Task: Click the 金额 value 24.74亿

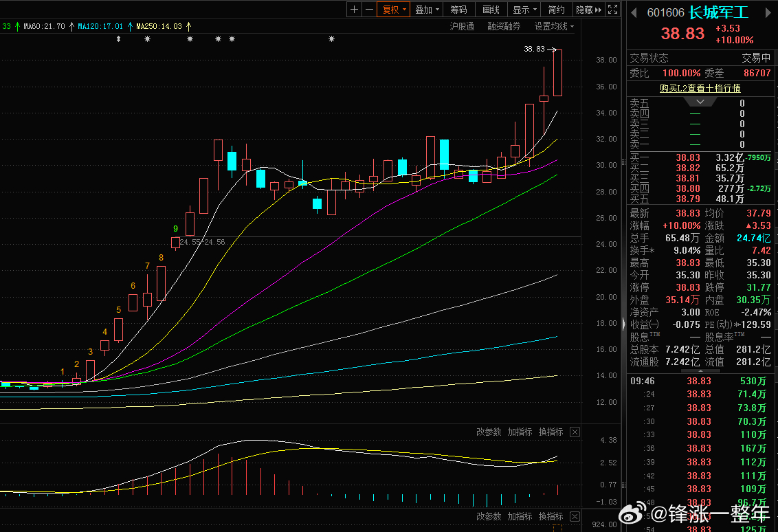Action: [754, 238]
